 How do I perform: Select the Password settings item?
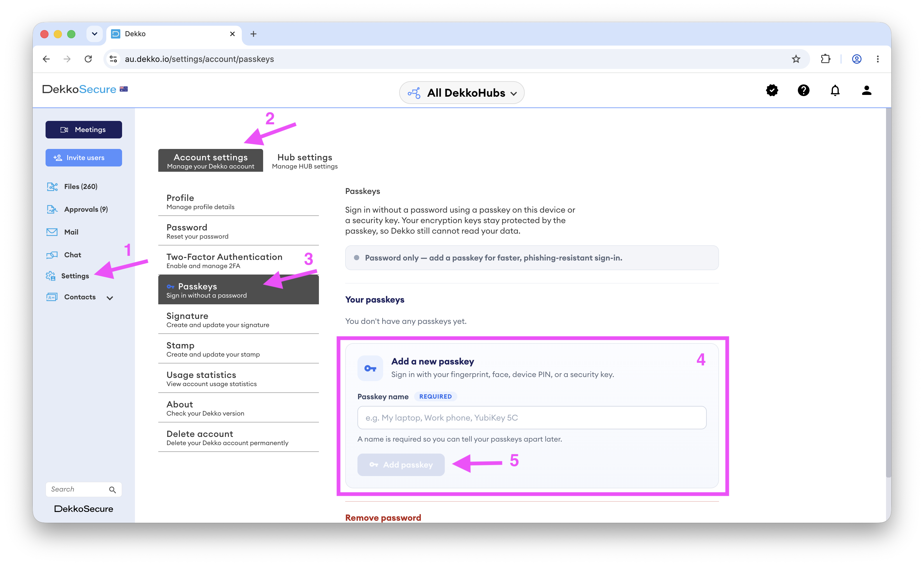pyautogui.click(x=239, y=231)
